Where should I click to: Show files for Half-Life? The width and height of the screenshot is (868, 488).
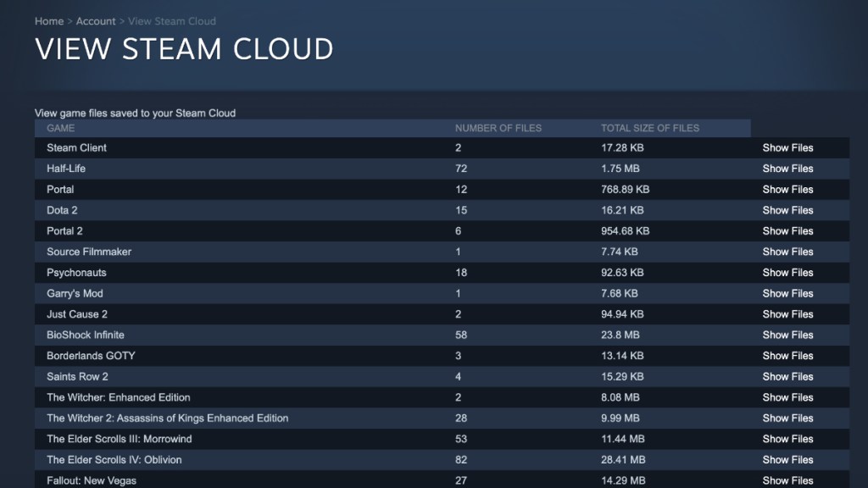tap(787, 169)
